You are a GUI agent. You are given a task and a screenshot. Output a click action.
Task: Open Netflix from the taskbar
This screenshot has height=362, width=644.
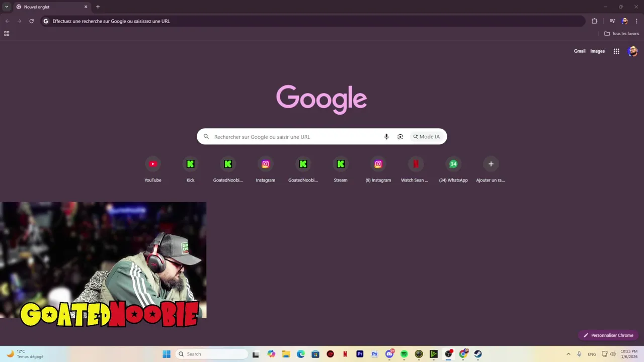345,354
